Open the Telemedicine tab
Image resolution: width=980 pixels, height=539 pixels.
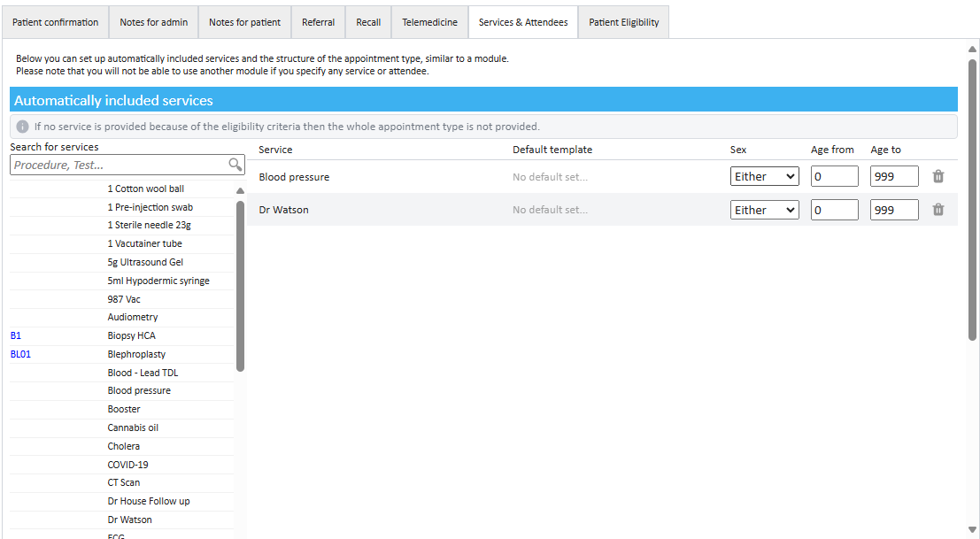[429, 22]
